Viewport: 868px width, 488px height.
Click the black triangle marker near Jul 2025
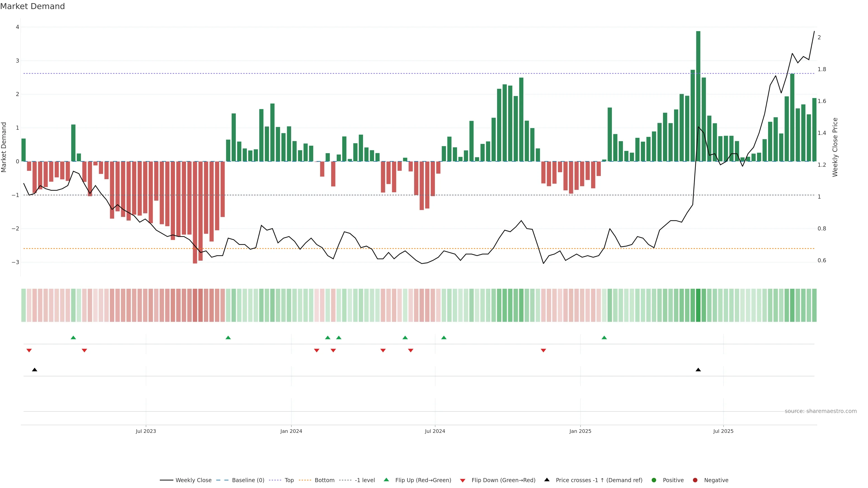coord(698,369)
